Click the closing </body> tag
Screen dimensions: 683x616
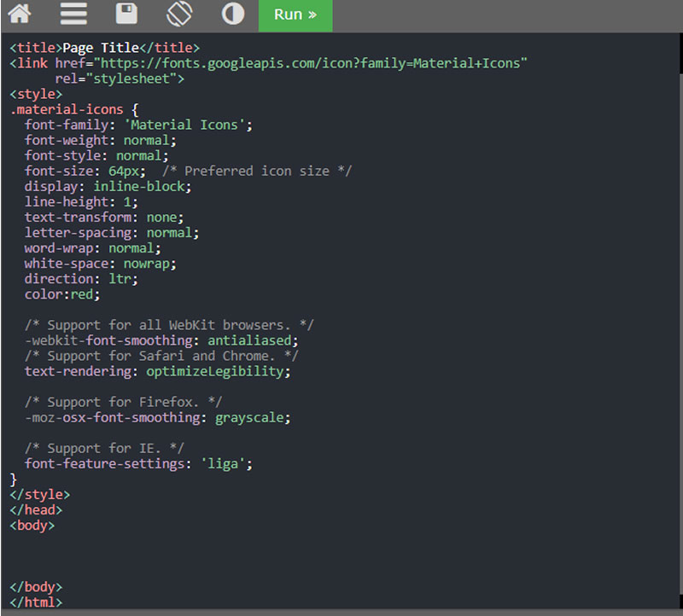[x=36, y=587]
